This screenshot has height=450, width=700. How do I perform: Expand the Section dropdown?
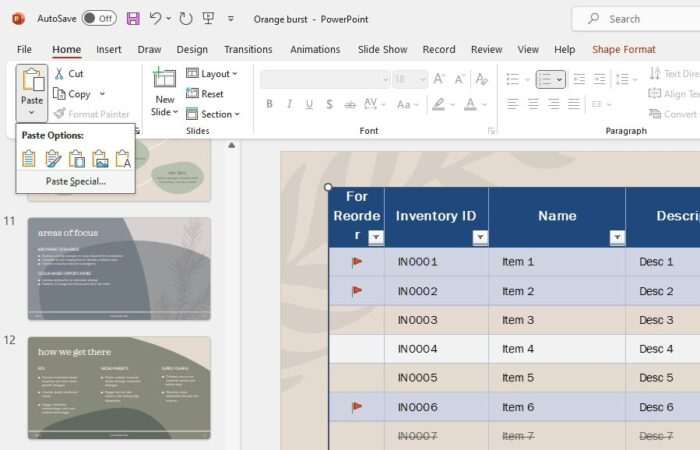(x=213, y=114)
